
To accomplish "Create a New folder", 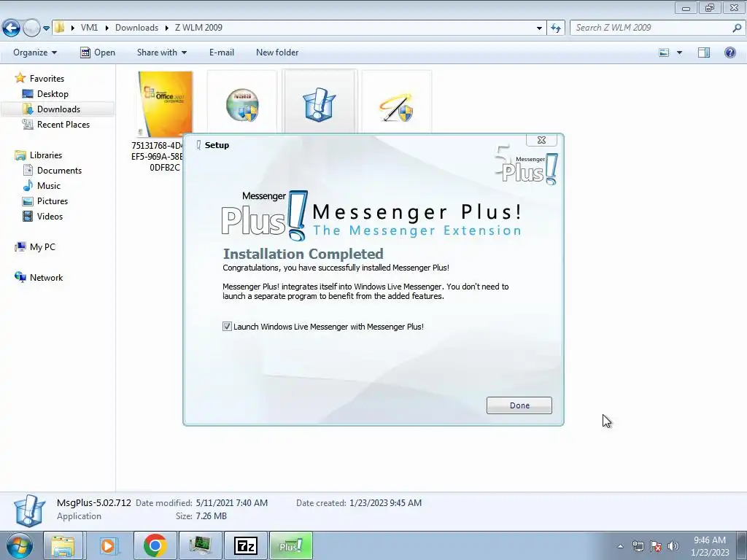I will (x=277, y=52).
